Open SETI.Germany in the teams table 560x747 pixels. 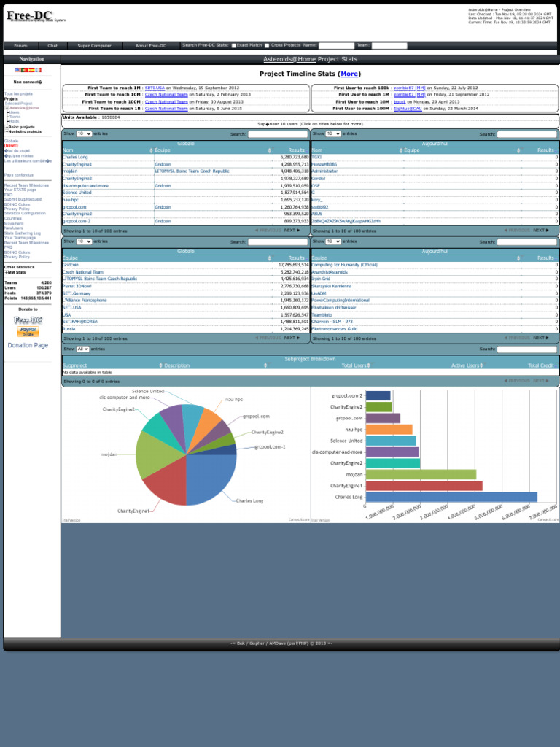click(x=76, y=293)
